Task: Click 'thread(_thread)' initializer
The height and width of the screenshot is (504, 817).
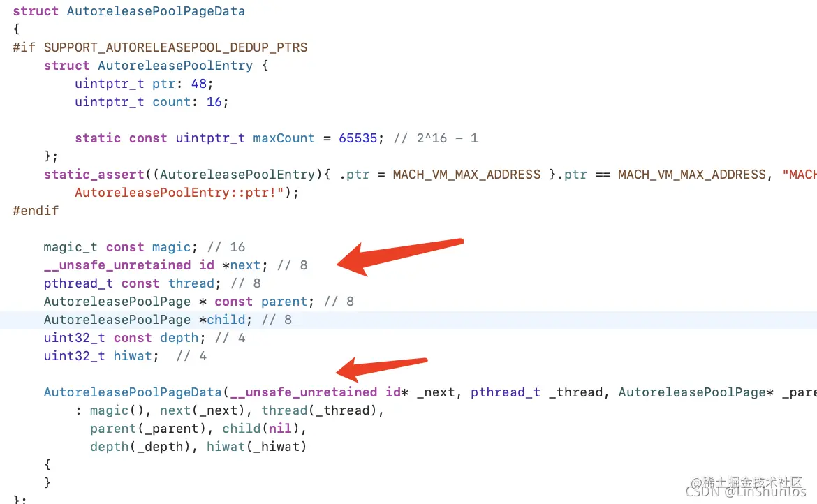Action: [x=319, y=410]
